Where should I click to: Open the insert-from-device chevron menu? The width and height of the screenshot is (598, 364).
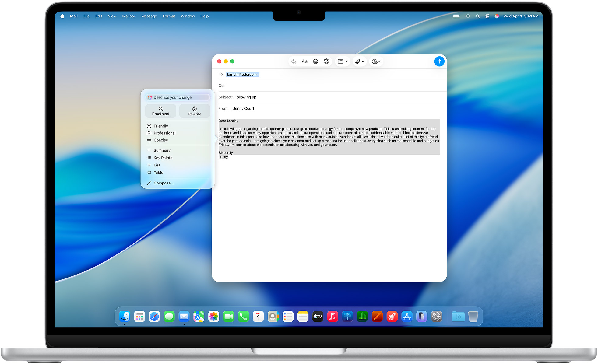point(379,61)
